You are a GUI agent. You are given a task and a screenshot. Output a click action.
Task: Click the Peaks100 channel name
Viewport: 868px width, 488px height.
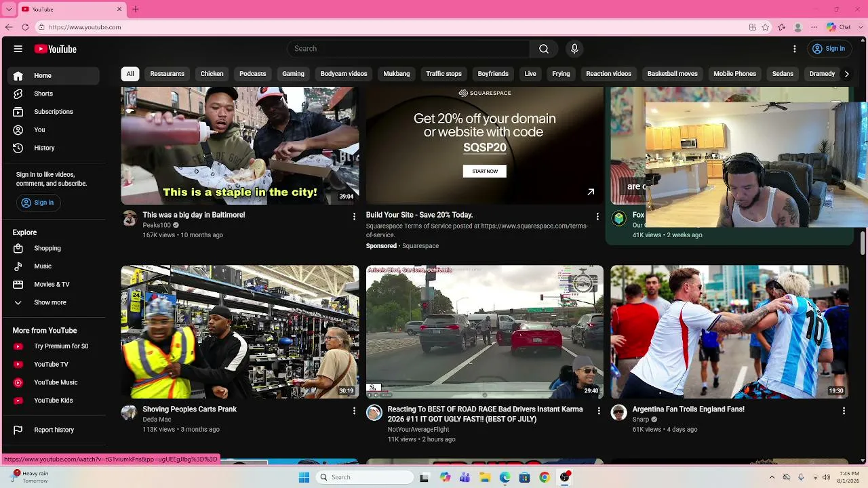coord(157,225)
